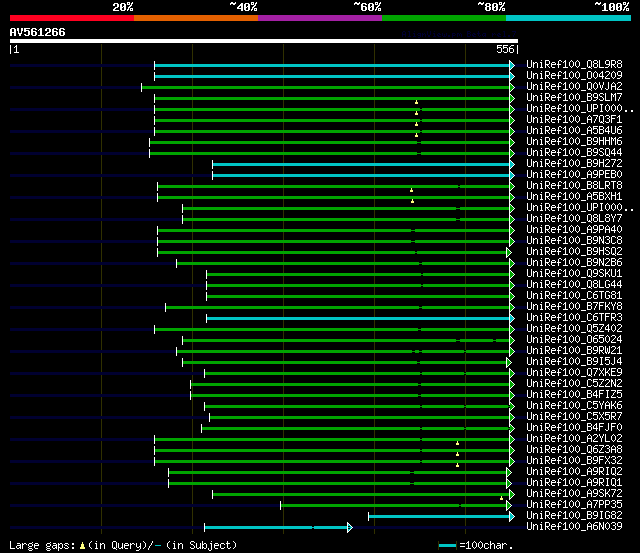Select hit label UniRef100_Q8LG44
Viewport: 640px width, 553px height.
[x=574, y=285]
